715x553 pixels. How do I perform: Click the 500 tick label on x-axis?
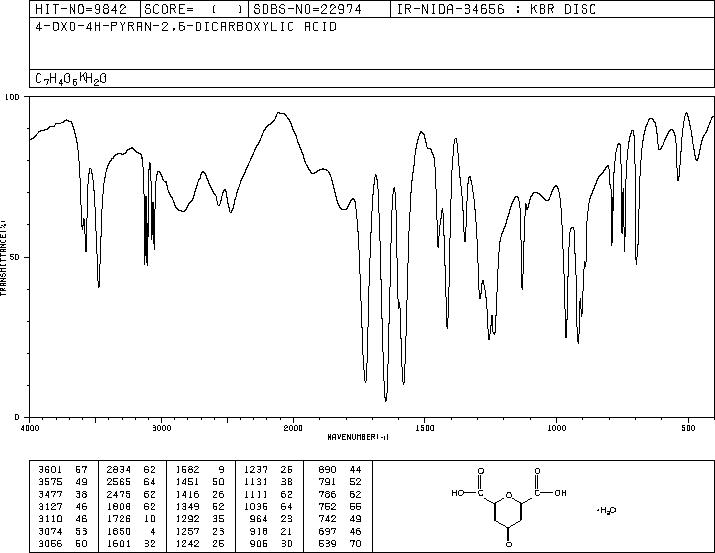coord(688,428)
